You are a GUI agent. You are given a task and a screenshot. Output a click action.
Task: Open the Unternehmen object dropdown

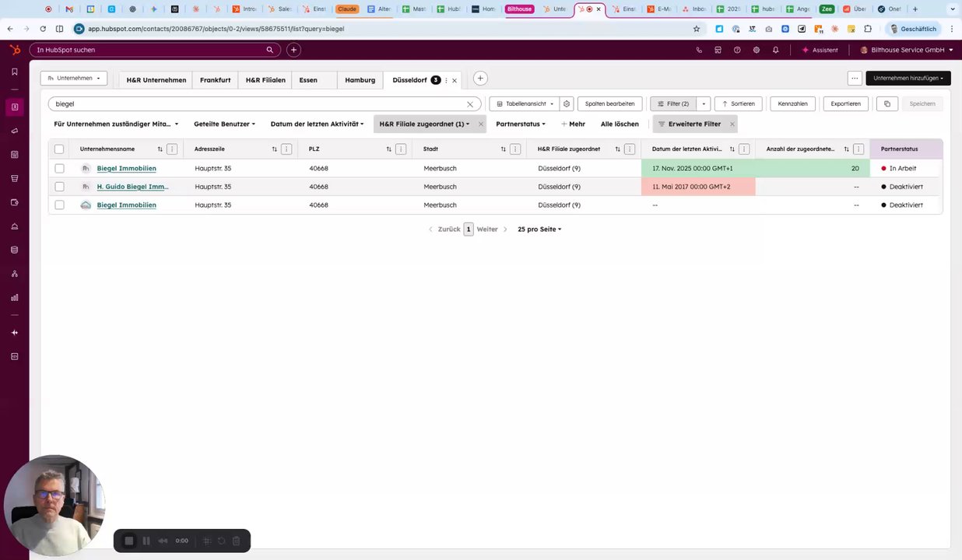[74, 78]
